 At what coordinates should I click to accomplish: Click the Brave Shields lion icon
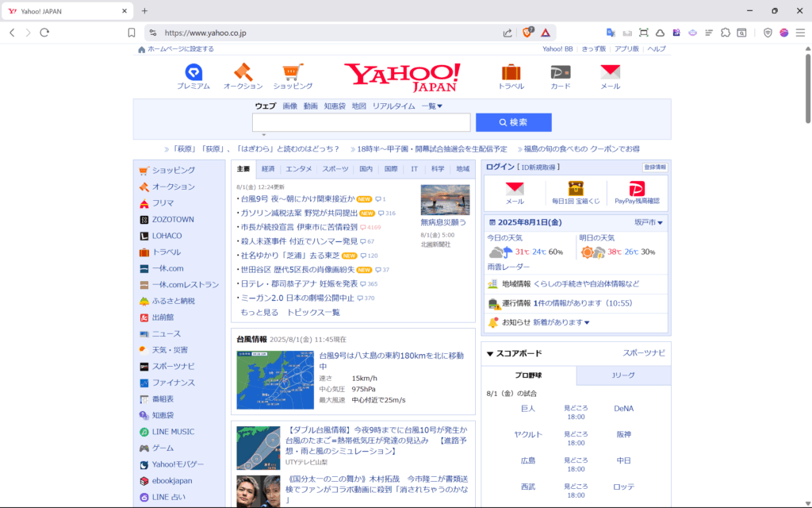tap(527, 33)
